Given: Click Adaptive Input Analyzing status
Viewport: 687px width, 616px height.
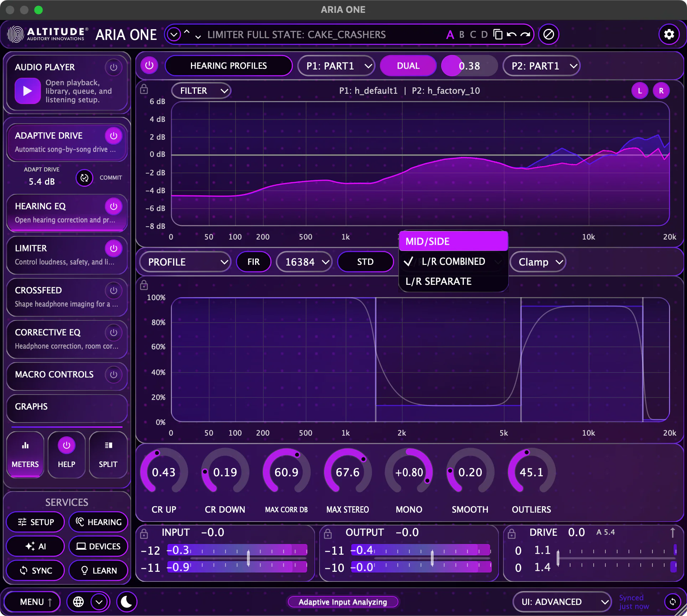Looking at the screenshot, I should click(343, 602).
